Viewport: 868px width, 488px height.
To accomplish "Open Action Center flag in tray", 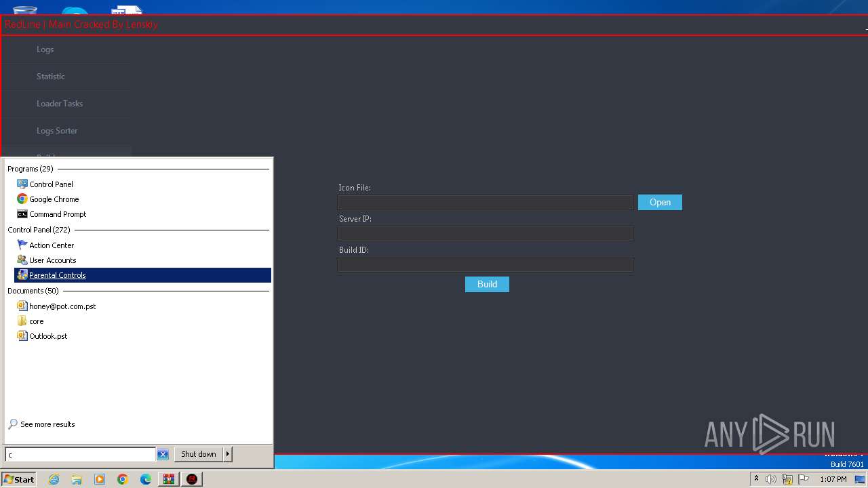I will point(804,479).
